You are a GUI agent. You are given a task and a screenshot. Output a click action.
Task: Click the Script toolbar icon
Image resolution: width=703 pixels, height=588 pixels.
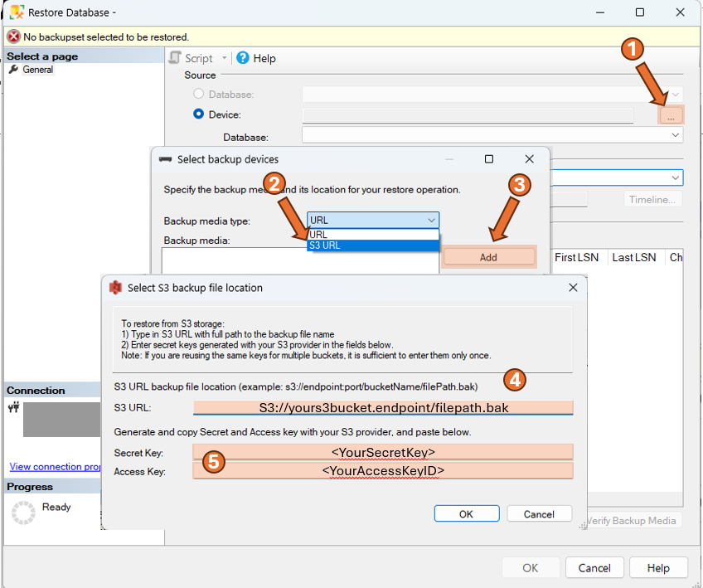point(175,58)
